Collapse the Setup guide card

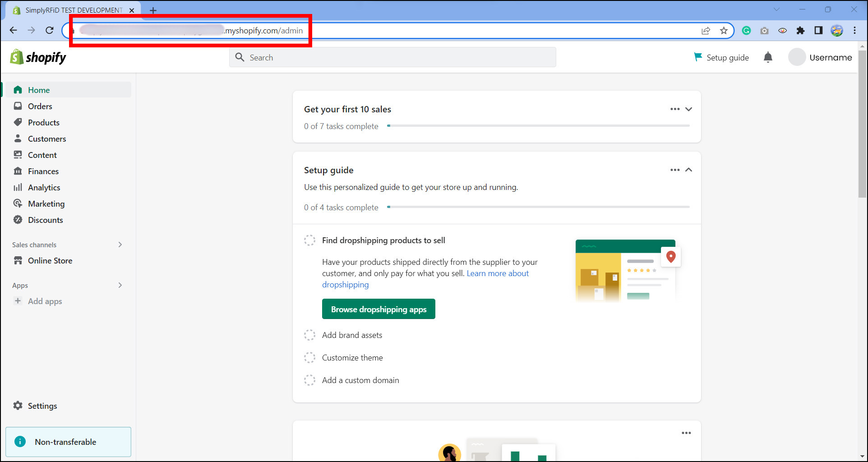(688, 170)
